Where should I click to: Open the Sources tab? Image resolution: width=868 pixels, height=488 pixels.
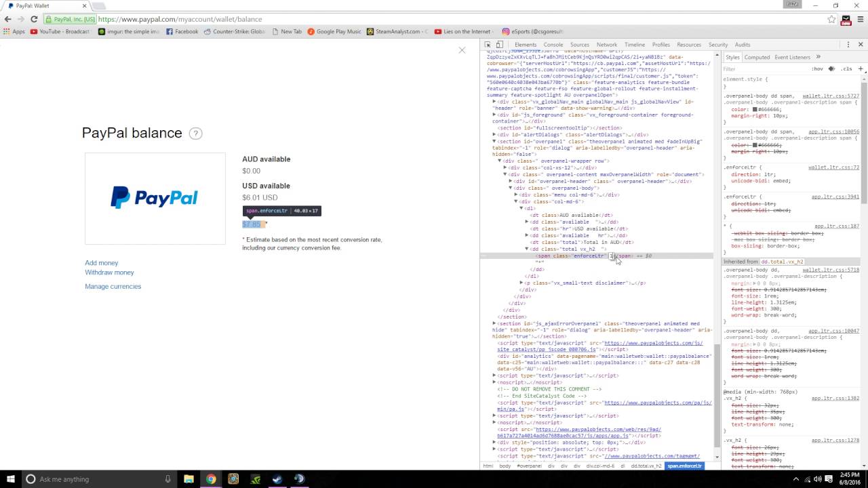click(580, 45)
